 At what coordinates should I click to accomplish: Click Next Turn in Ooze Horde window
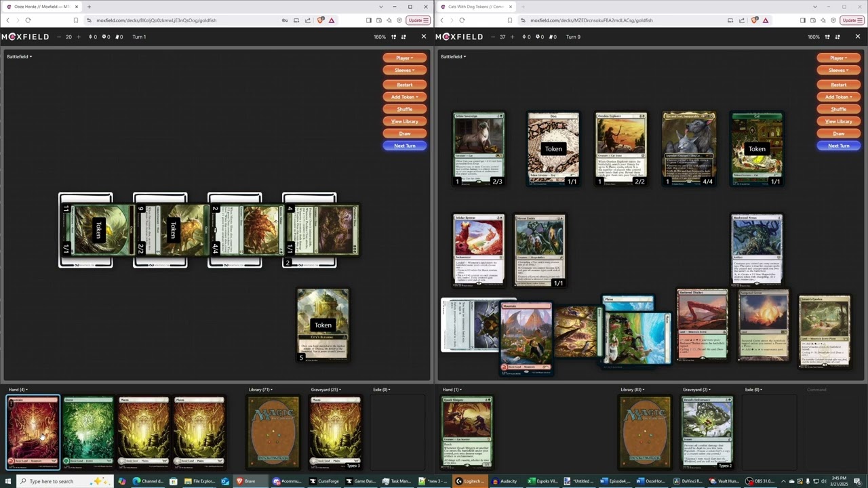click(x=404, y=146)
